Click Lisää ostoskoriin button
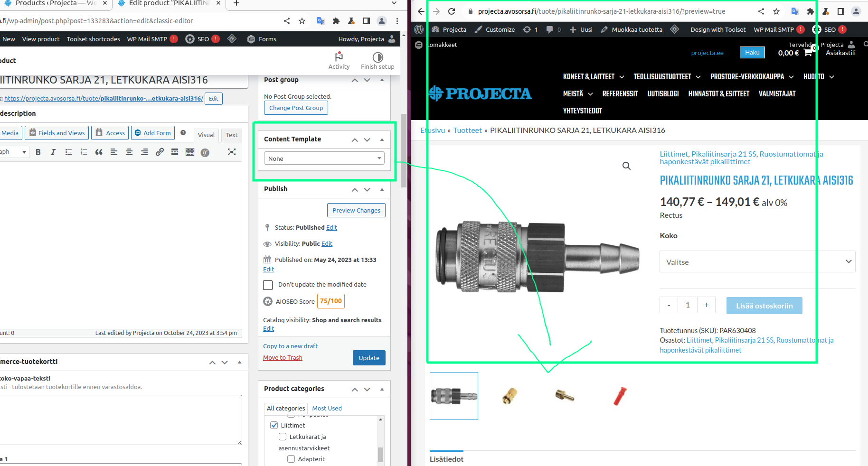Screen dimensions: 868x466 [x=764, y=306]
